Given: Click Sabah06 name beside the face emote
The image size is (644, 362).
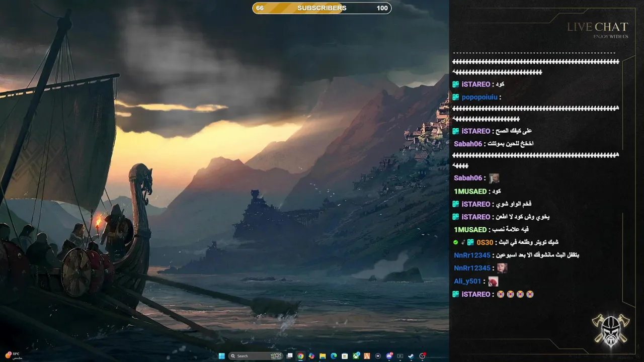Looking at the screenshot, I should (x=468, y=178).
